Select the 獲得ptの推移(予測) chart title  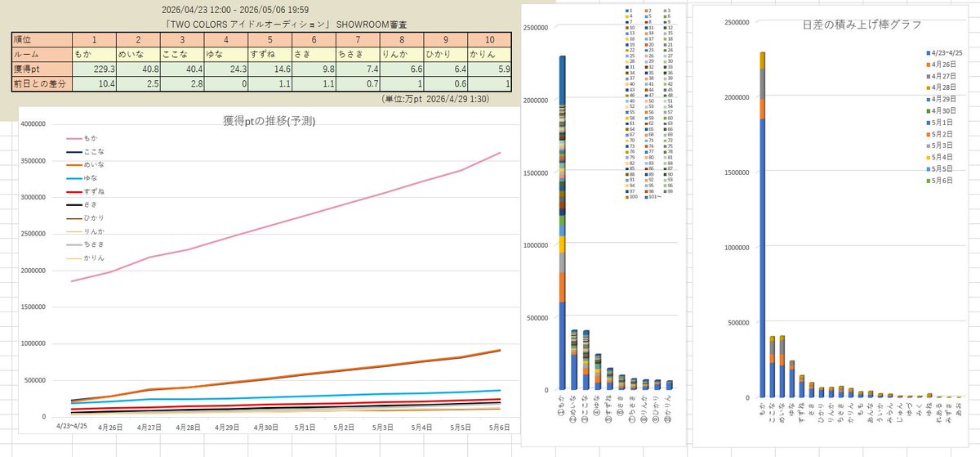point(269,120)
